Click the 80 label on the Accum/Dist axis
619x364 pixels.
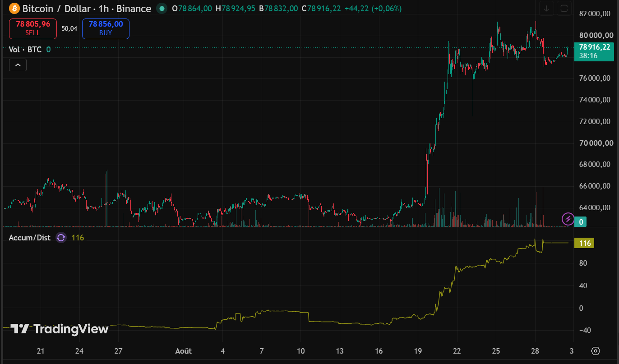pyautogui.click(x=582, y=263)
